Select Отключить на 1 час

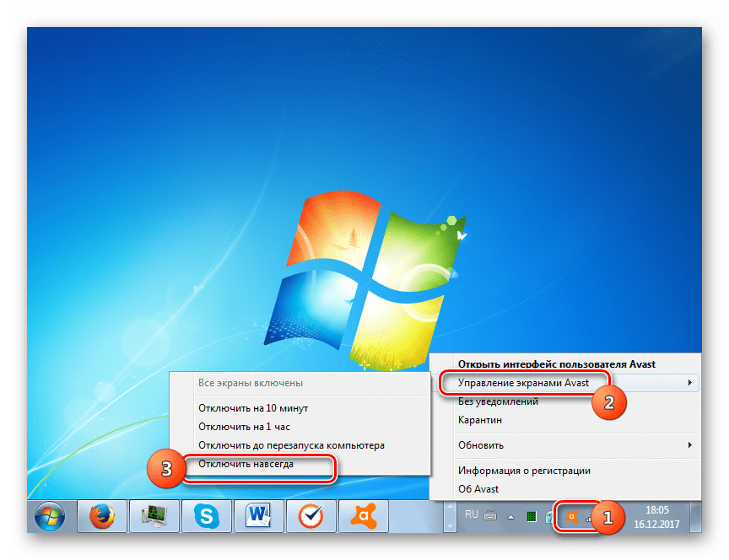click(244, 427)
